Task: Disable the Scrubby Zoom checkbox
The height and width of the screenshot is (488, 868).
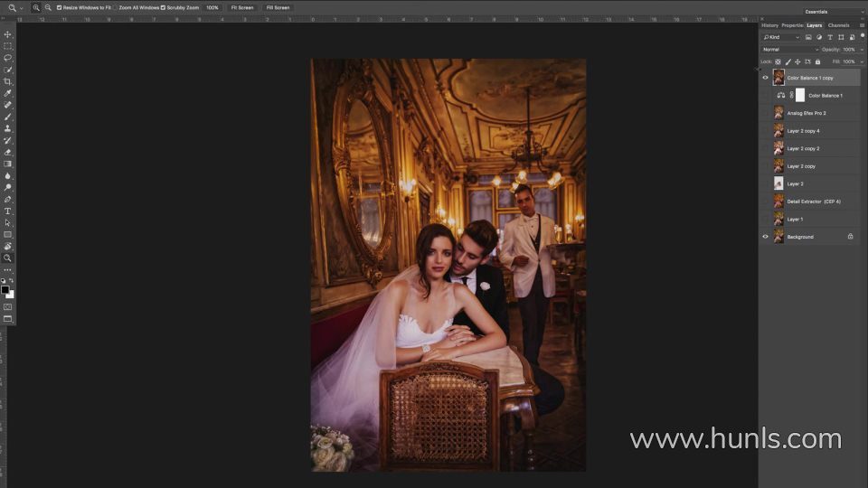Action: click(163, 8)
